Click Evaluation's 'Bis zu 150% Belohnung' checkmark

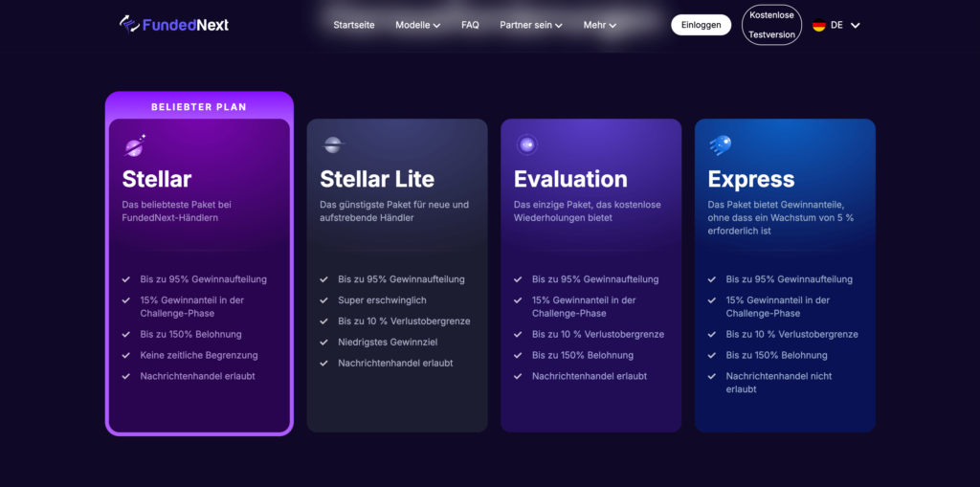click(519, 356)
